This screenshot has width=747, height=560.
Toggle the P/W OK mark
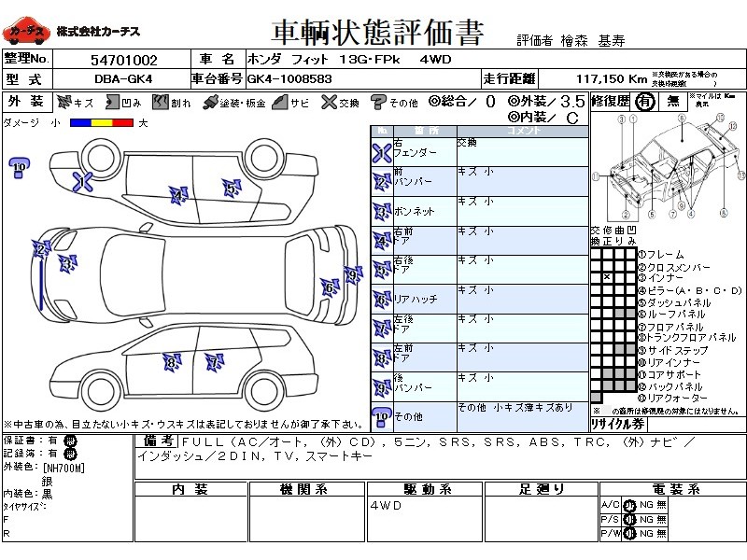tap(629, 534)
